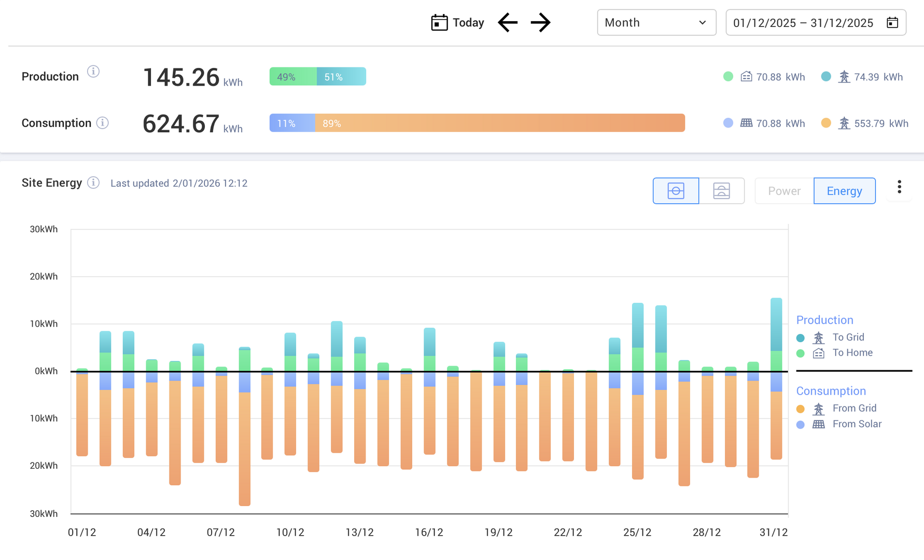Toggle From Grid series in legend
This screenshot has width=924, height=560.
[853, 409]
